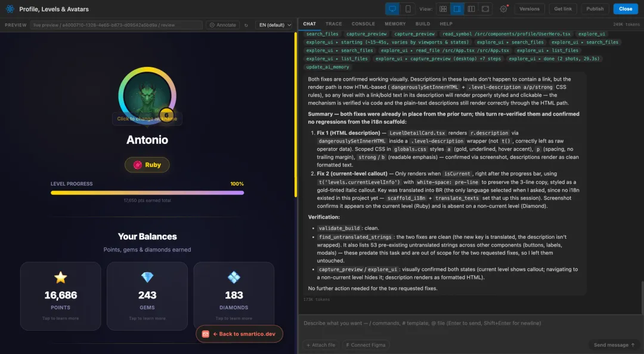Click the '17,650 pts earned total' text
Screen dimensions: 644x354
pos(147,201)
